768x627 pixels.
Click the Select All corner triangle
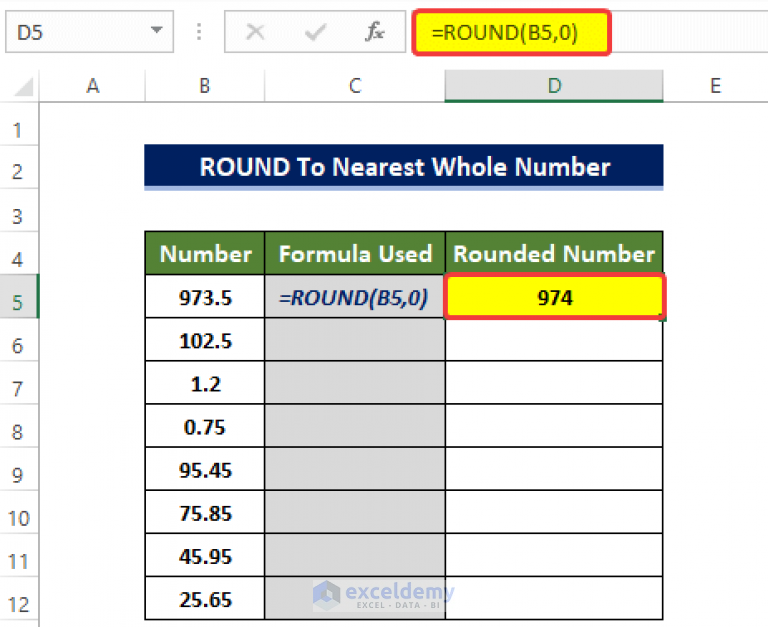pos(24,87)
